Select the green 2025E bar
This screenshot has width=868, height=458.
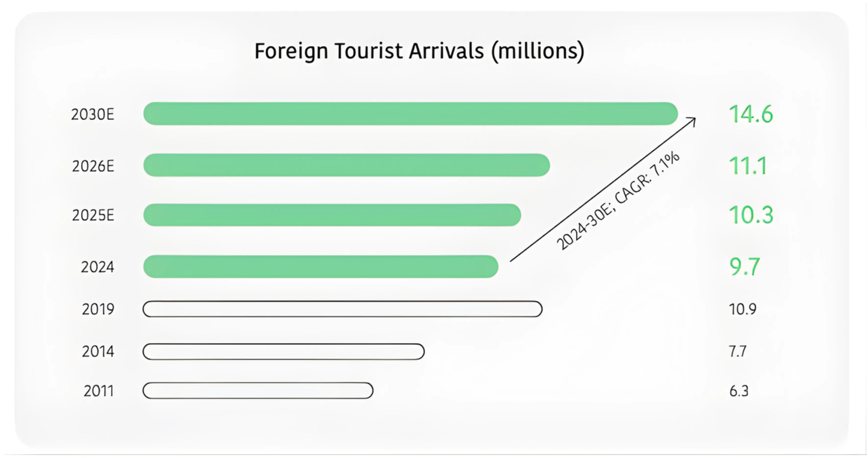332,215
